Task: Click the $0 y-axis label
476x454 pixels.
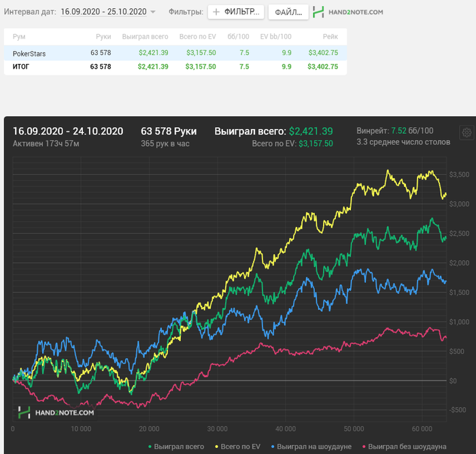Action: (453, 381)
